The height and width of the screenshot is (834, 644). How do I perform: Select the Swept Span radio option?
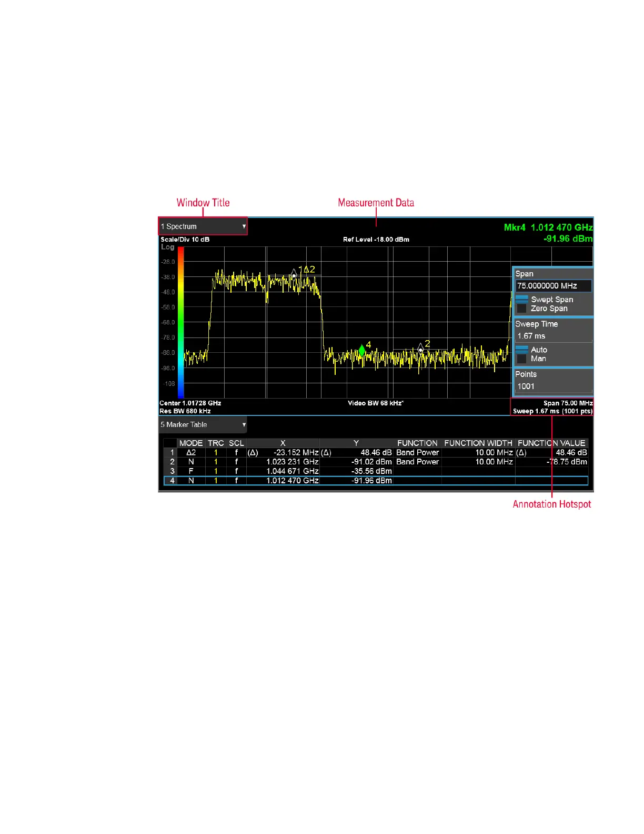click(x=522, y=299)
